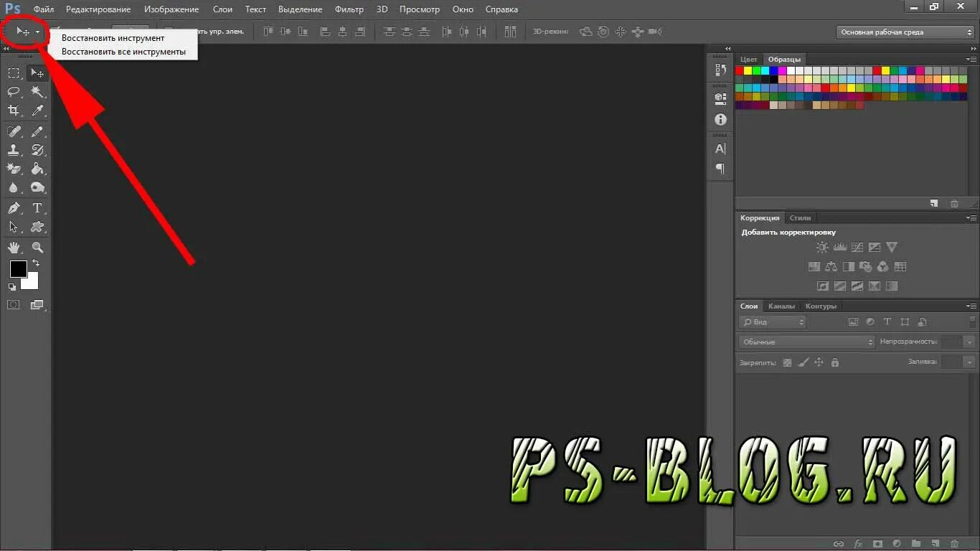
Task: Add a Curves adjustment
Action: [x=857, y=247]
